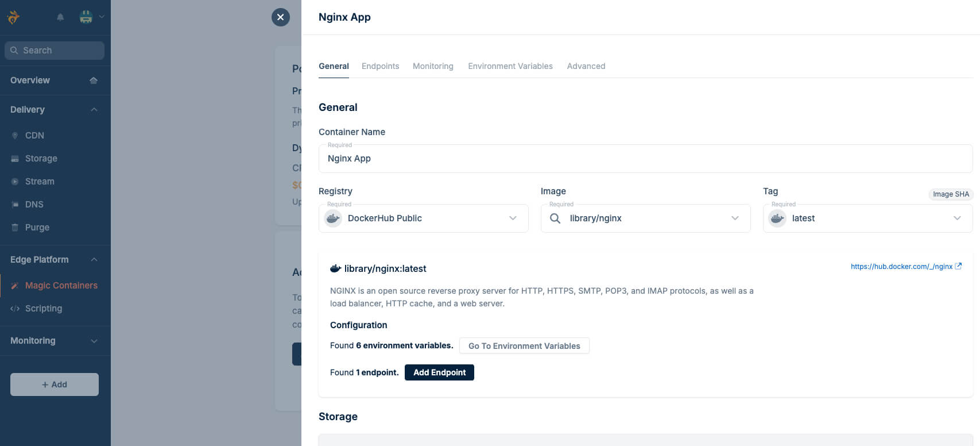This screenshot has width=980, height=446.
Task: Click the CDN pin icon
Action: click(x=15, y=136)
